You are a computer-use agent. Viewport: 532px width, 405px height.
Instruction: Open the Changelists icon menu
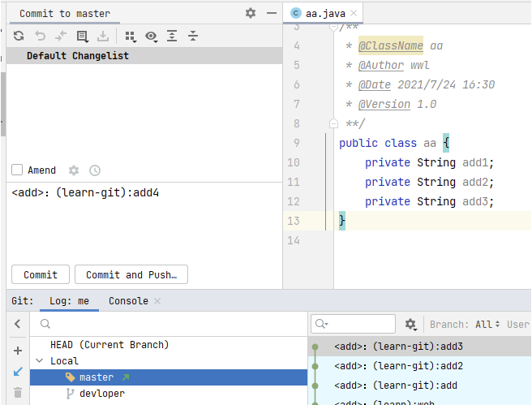point(82,36)
